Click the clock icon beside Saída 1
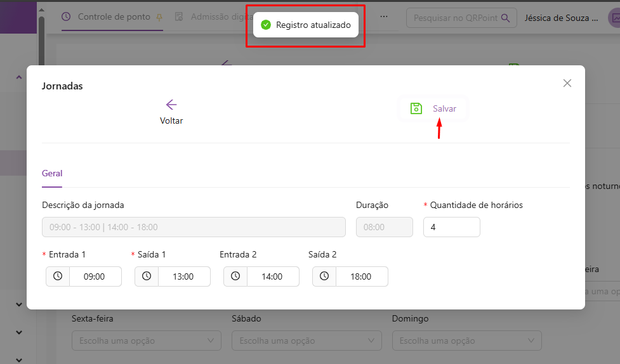The height and width of the screenshot is (364, 620). [x=147, y=276]
